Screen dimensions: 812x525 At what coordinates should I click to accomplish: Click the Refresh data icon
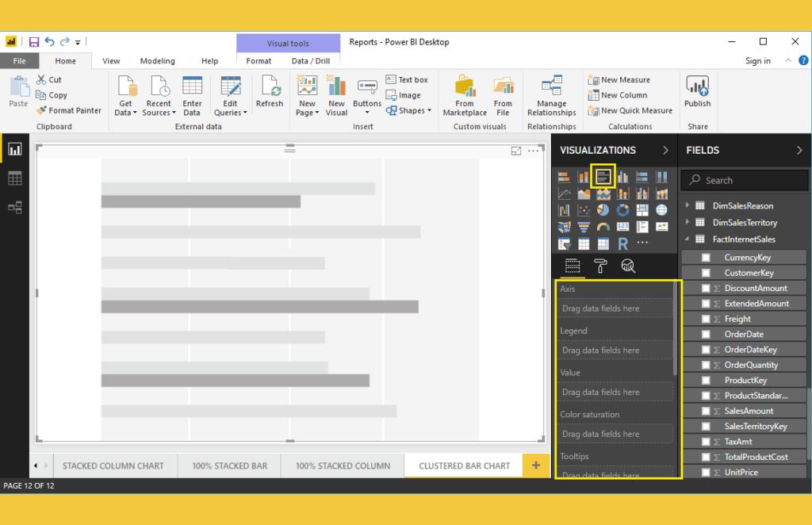coord(270,93)
